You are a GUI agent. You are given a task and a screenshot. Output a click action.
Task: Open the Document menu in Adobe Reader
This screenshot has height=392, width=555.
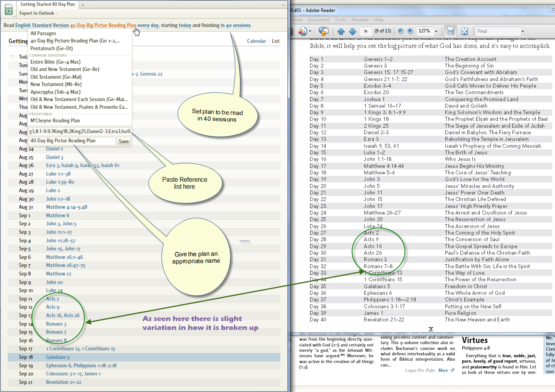pos(319,20)
